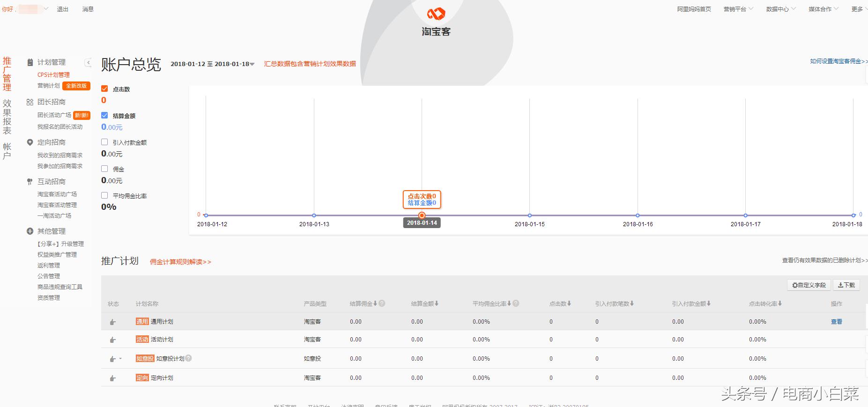The height and width of the screenshot is (407, 868).
Task: Switch to the 推广管理 tab
Action: click(x=7, y=74)
